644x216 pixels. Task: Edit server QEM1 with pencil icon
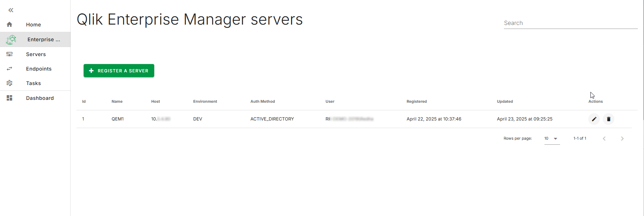pyautogui.click(x=594, y=119)
